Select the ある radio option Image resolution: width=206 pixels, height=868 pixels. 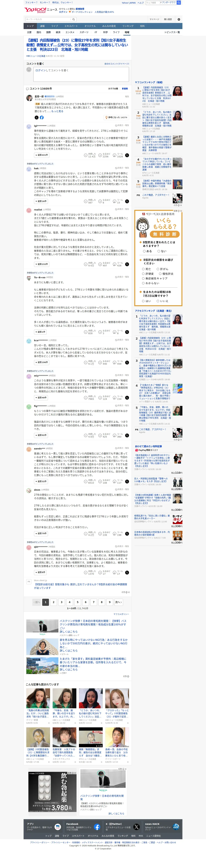tap(144, 251)
